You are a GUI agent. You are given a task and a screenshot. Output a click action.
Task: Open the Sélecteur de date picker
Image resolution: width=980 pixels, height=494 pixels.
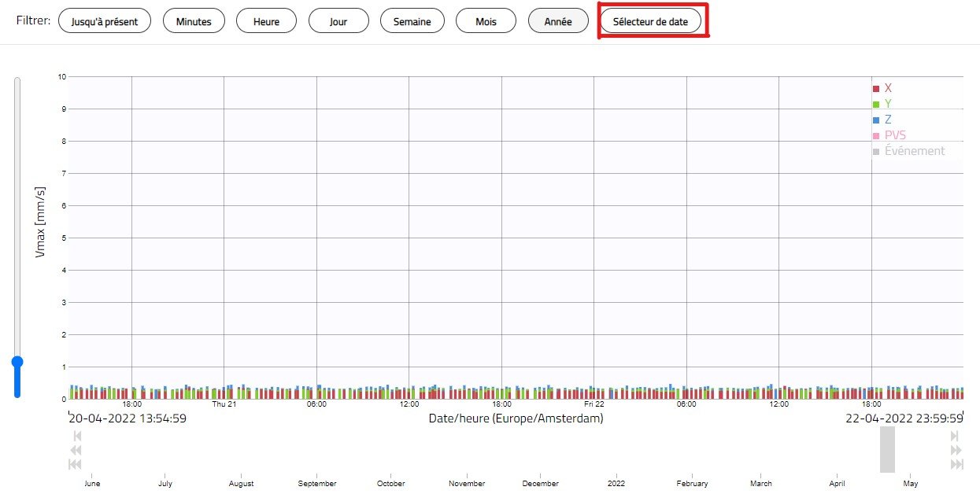(650, 21)
